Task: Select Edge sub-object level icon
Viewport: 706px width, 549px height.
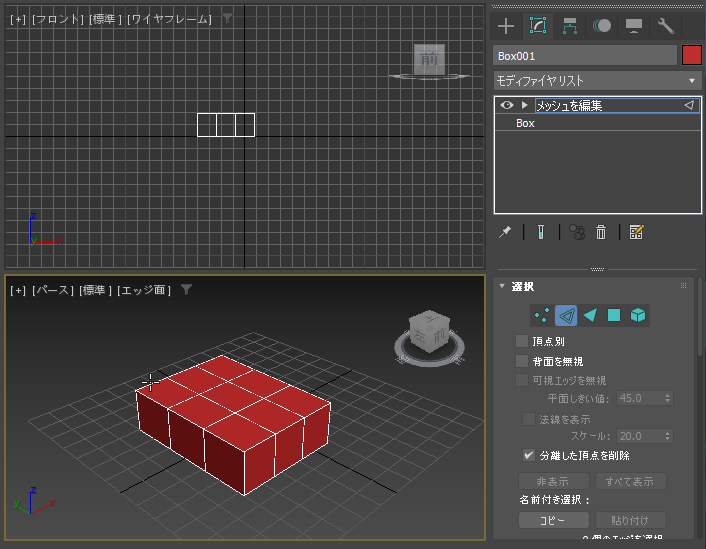Action: (566, 315)
